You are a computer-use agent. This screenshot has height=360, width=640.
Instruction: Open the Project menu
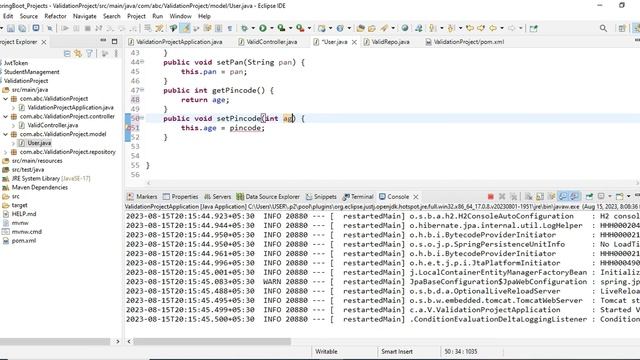(136, 16)
